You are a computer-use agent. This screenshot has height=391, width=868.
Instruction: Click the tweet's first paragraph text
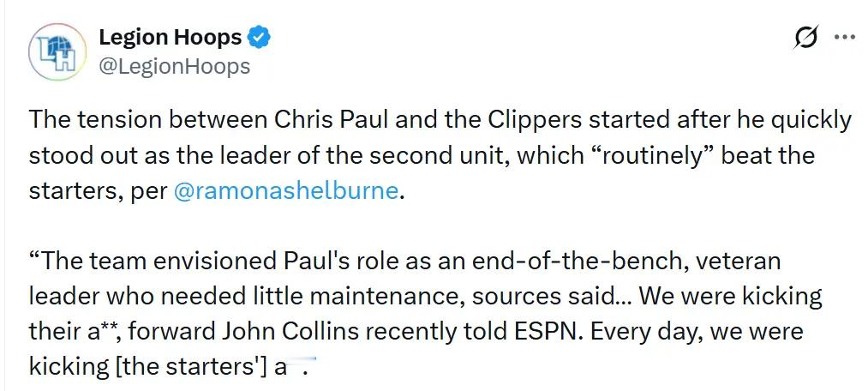pos(428,155)
